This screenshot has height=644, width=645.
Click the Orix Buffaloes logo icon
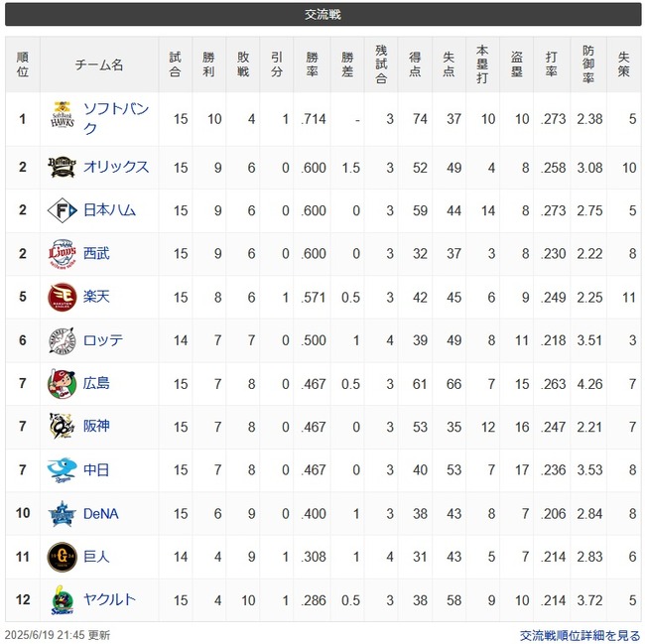click(62, 168)
